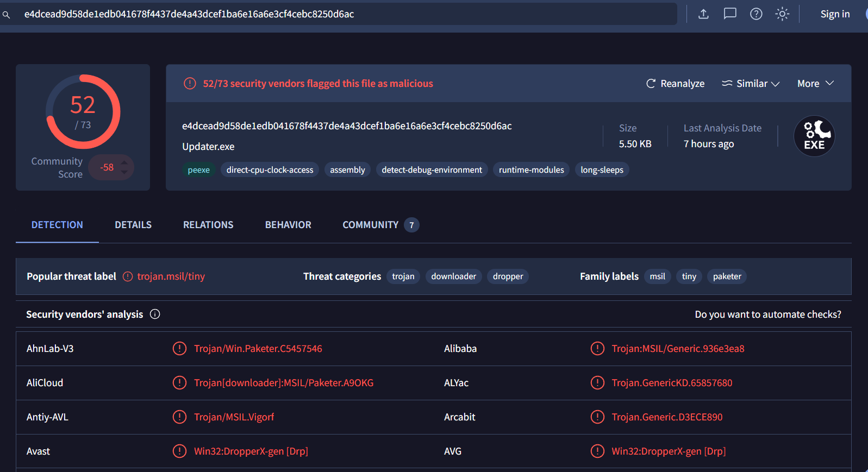The width and height of the screenshot is (868, 472).
Task: Expand the Similar dropdown
Action: pos(751,84)
